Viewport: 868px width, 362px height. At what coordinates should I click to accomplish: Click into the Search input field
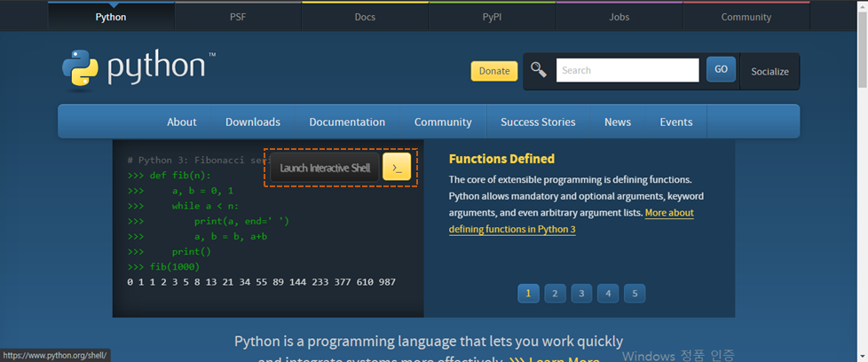click(627, 70)
